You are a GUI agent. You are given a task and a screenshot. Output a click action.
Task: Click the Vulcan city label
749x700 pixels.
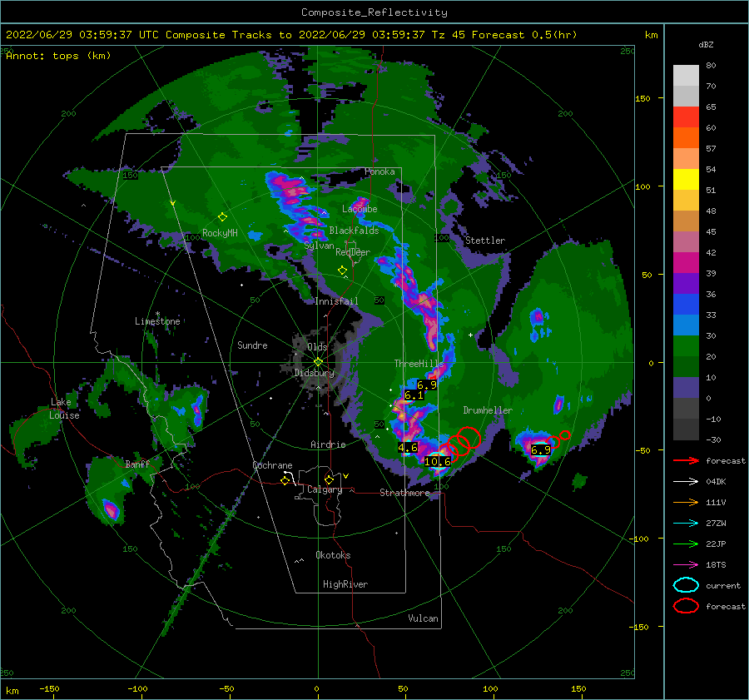tap(424, 618)
